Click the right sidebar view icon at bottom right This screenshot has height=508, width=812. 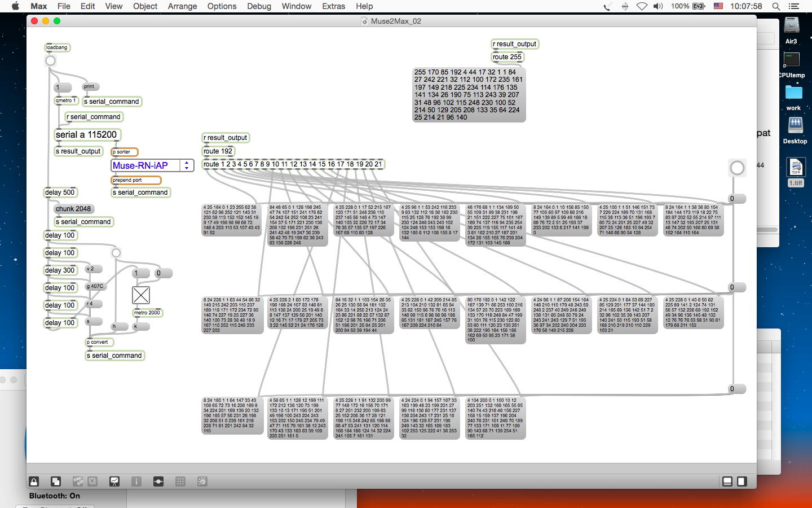[742, 481]
